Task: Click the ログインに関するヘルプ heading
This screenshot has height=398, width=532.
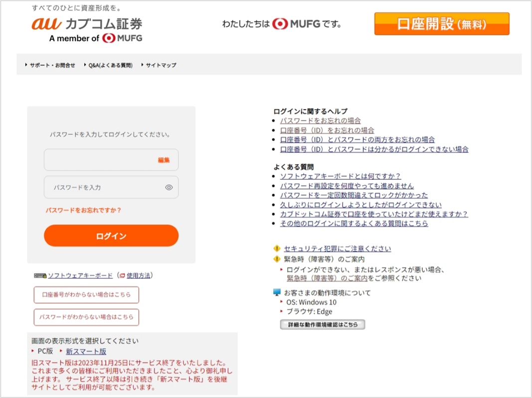Action: pos(311,111)
